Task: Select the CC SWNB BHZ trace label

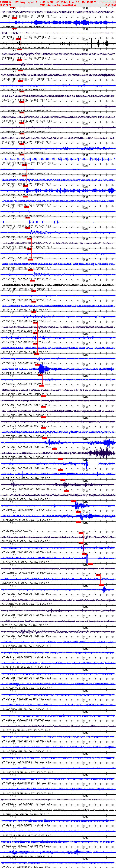Action: (x=27, y=132)
